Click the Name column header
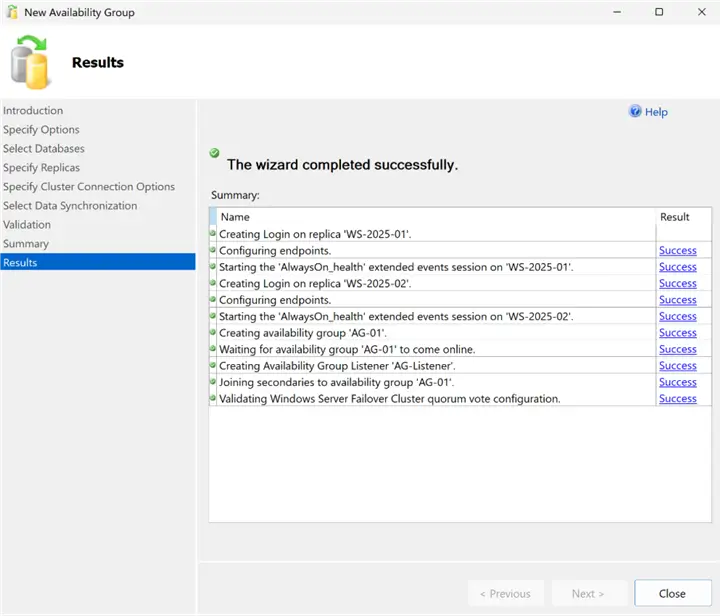 [235, 217]
